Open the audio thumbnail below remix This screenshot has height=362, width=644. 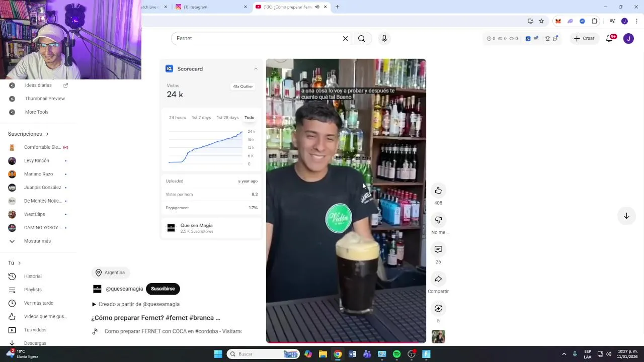(438, 336)
